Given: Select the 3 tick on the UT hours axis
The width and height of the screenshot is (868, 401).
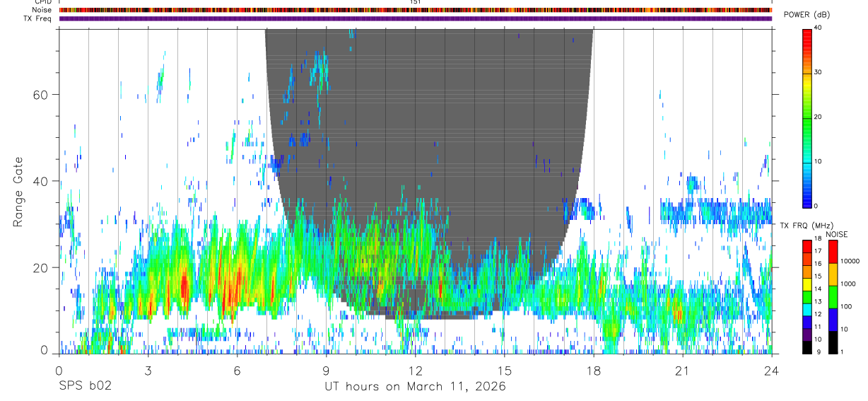Looking at the screenshot, I should (148, 370).
